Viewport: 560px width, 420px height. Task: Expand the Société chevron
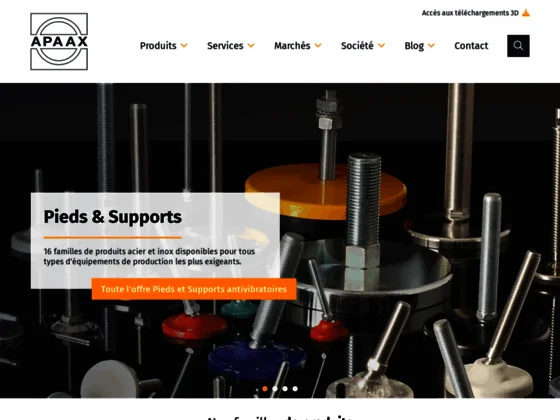[381, 46]
